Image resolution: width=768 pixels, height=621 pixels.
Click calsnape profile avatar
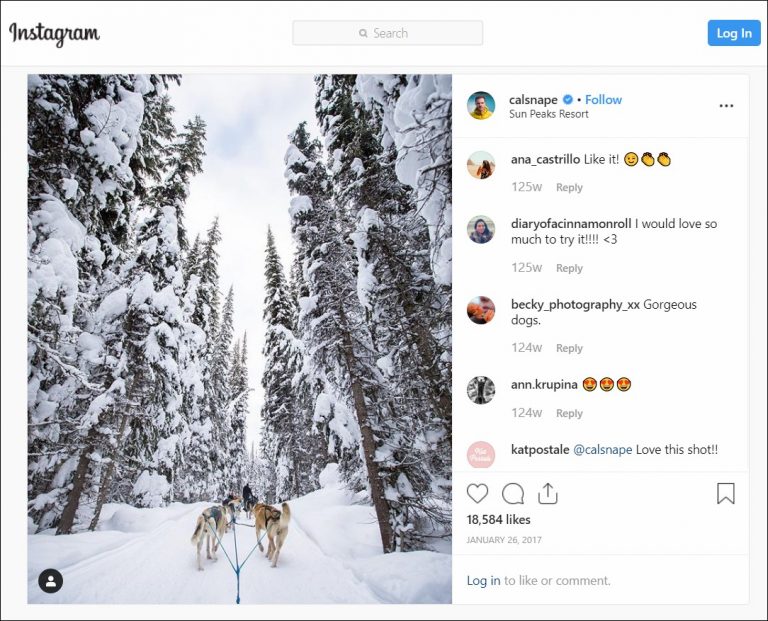tap(481, 106)
